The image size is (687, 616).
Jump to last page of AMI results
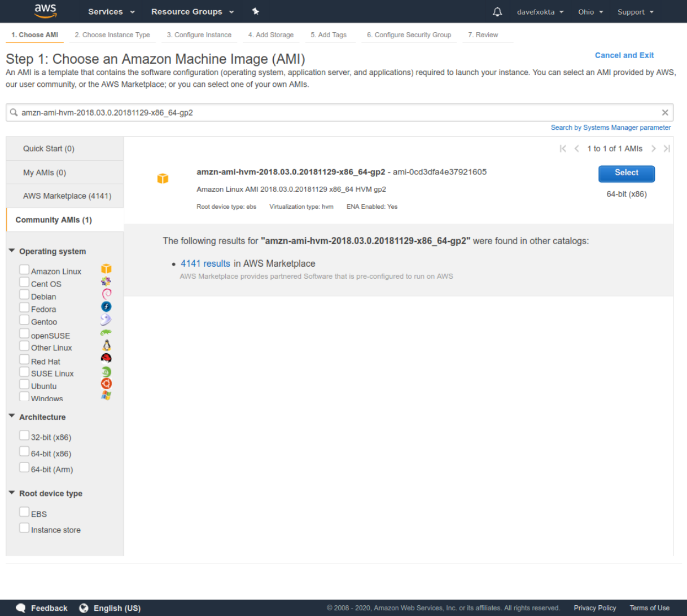coord(667,149)
